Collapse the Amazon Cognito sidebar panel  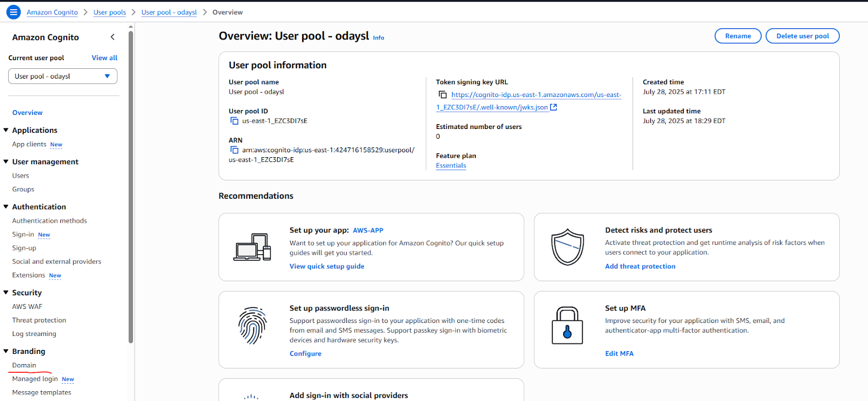pyautogui.click(x=112, y=37)
